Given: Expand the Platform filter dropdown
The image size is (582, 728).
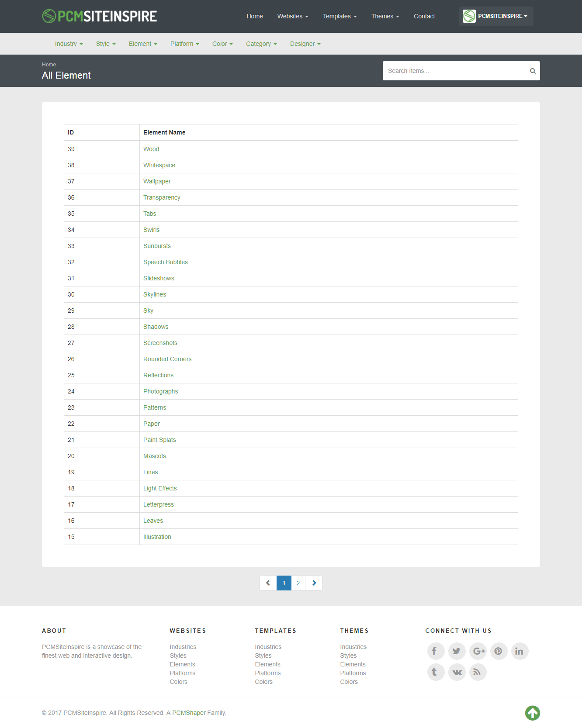Looking at the screenshot, I should pyautogui.click(x=184, y=44).
